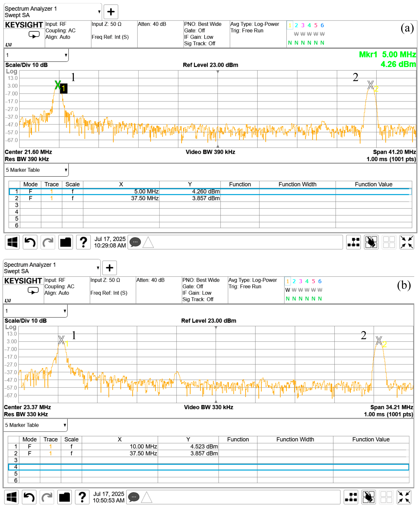Click the add screen plus button in panel (b)
Screen dimensions: 420x508
[x=110, y=268]
